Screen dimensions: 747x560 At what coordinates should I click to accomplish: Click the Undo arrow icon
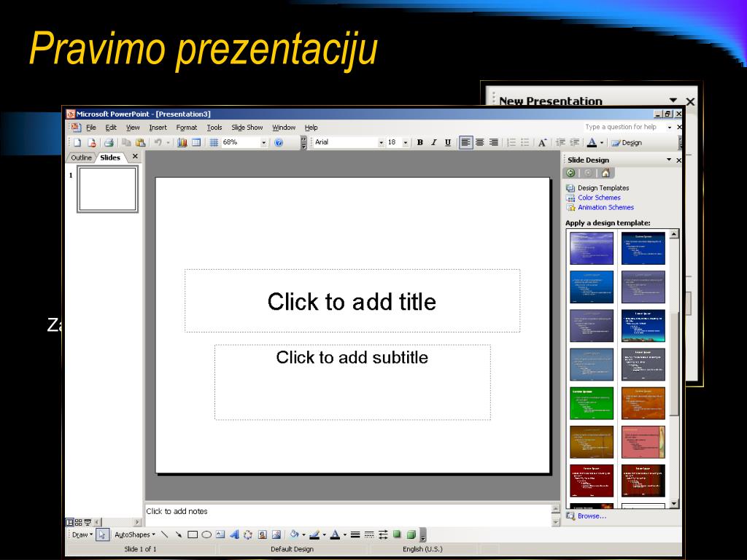[158, 142]
